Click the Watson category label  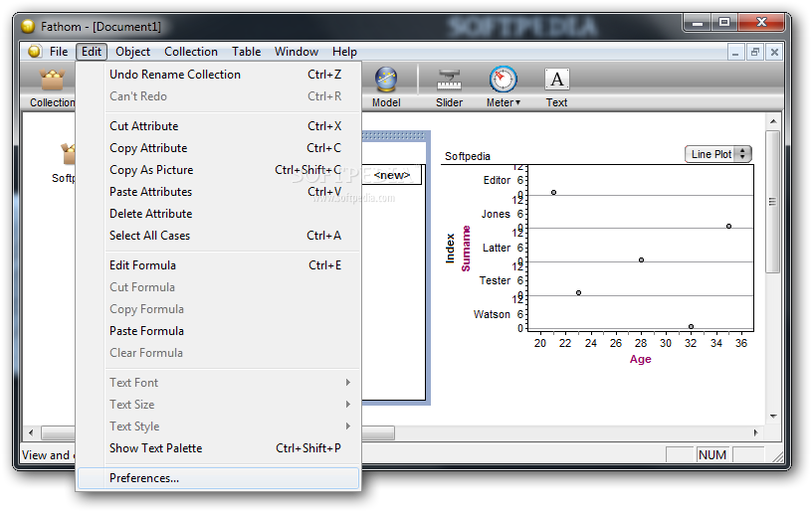pos(492,314)
